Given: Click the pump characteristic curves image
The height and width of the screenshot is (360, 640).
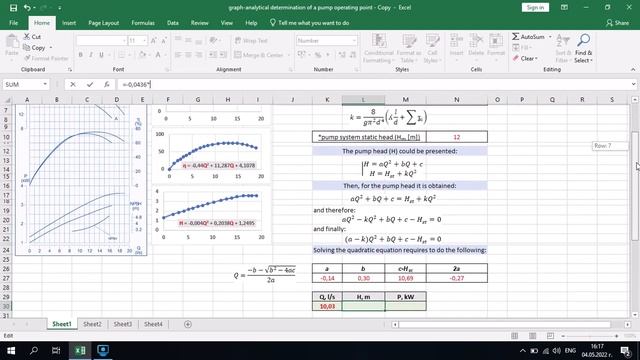Looking at the screenshot, I should [81, 180].
